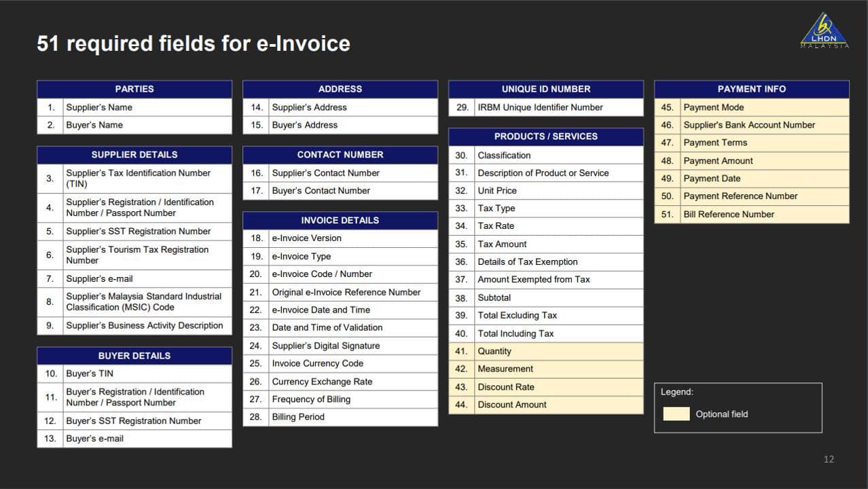This screenshot has width=868, height=489.
Task: Select the INVOICE DETAILS table header
Action: coord(340,220)
